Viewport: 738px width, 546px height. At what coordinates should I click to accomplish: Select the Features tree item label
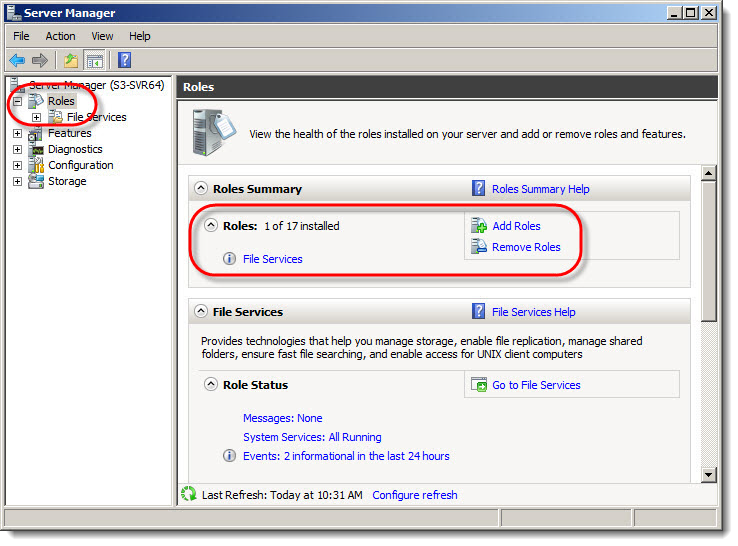pyautogui.click(x=70, y=133)
